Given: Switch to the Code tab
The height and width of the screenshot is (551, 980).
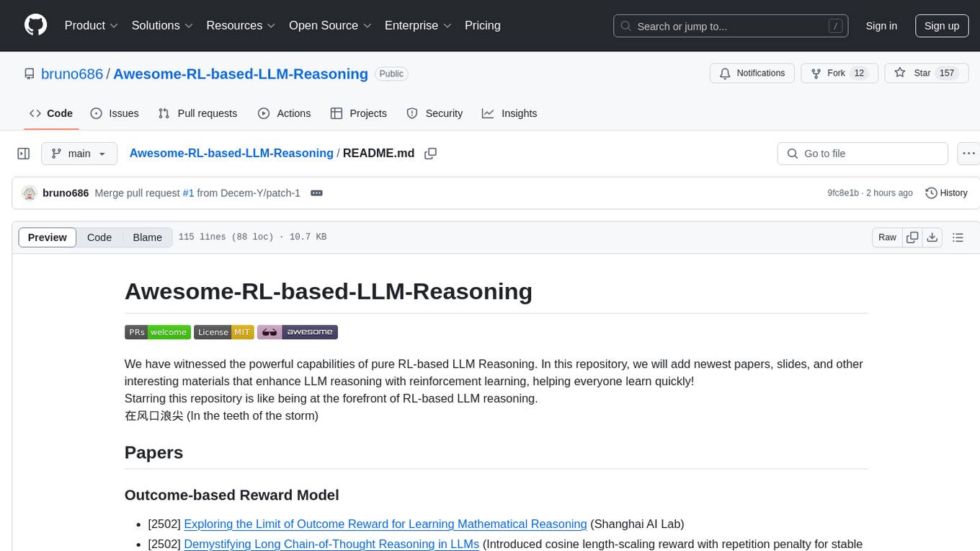Looking at the screenshot, I should pos(51,113).
